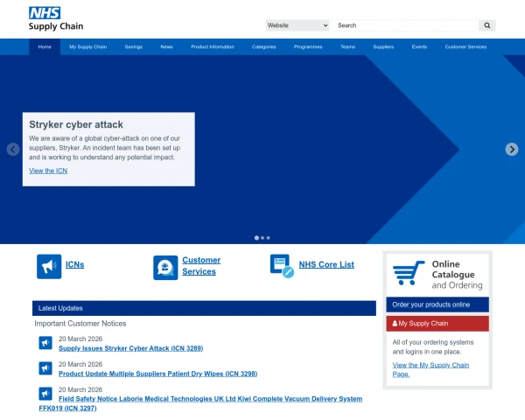Follow the View the ICN link

point(48,171)
